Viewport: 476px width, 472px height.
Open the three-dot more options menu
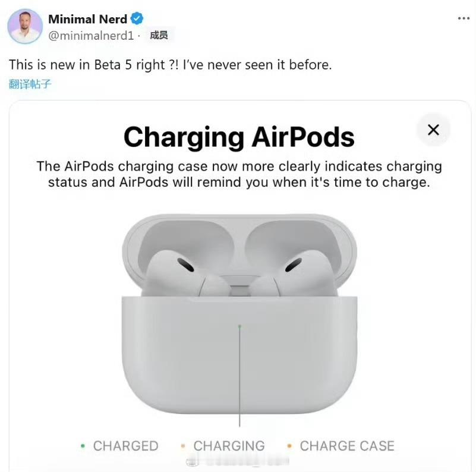pyautogui.click(x=464, y=19)
